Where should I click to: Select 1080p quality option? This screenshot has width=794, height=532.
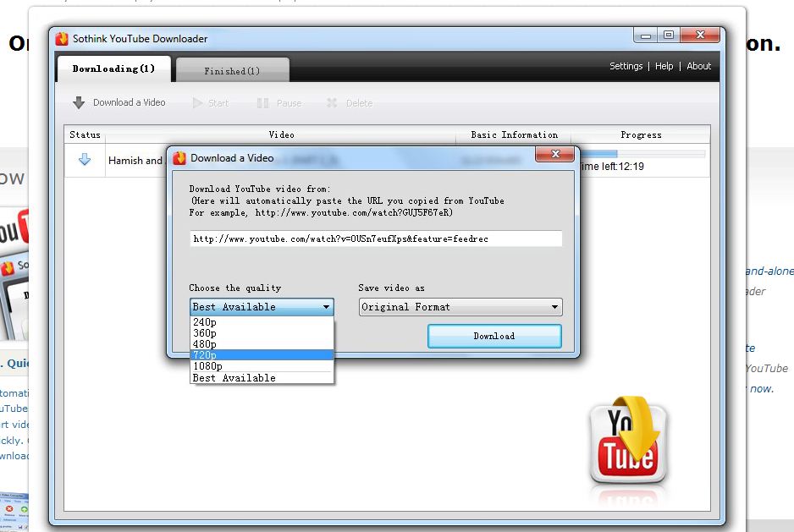(262, 366)
